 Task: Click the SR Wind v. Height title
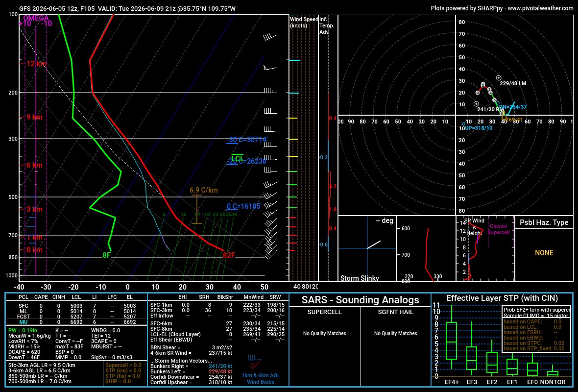click(474, 227)
